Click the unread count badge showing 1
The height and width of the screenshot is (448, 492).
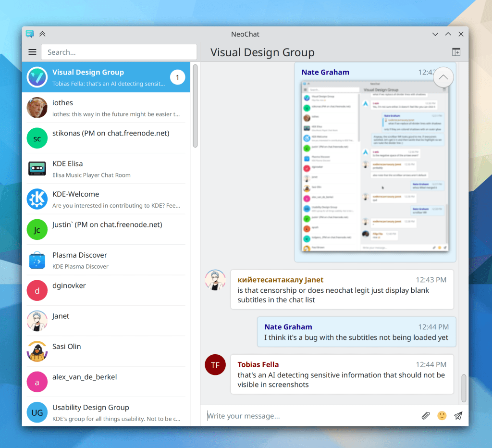[177, 77]
